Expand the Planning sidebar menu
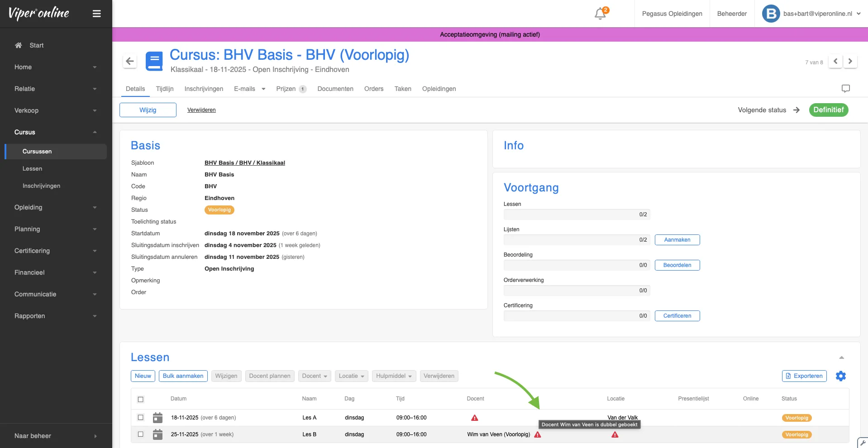Image resolution: width=868 pixels, height=448 pixels. tap(56, 229)
